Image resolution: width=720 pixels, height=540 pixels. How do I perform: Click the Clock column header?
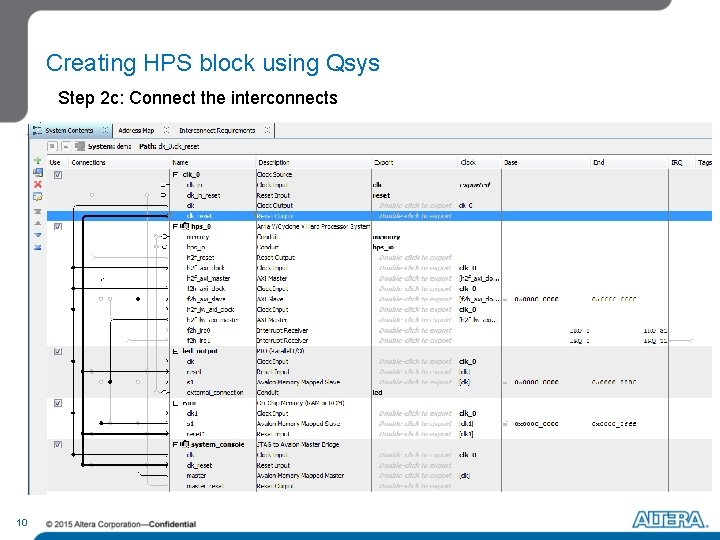point(479,162)
